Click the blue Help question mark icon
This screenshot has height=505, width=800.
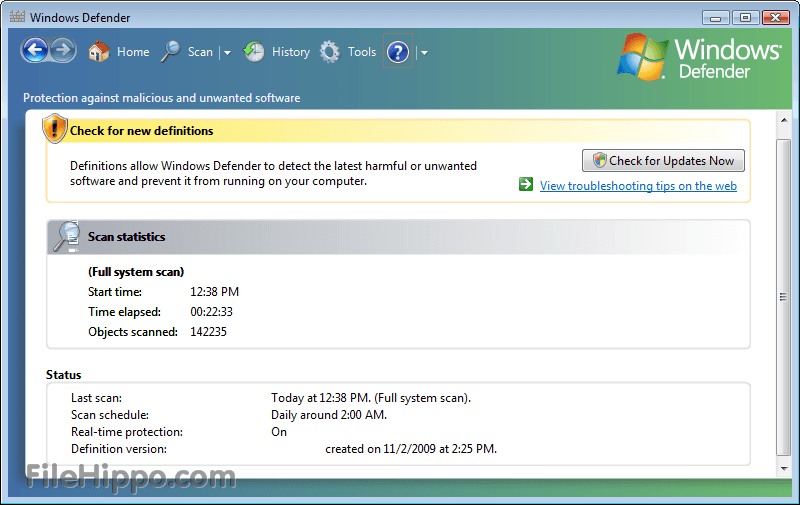(x=398, y=52)
